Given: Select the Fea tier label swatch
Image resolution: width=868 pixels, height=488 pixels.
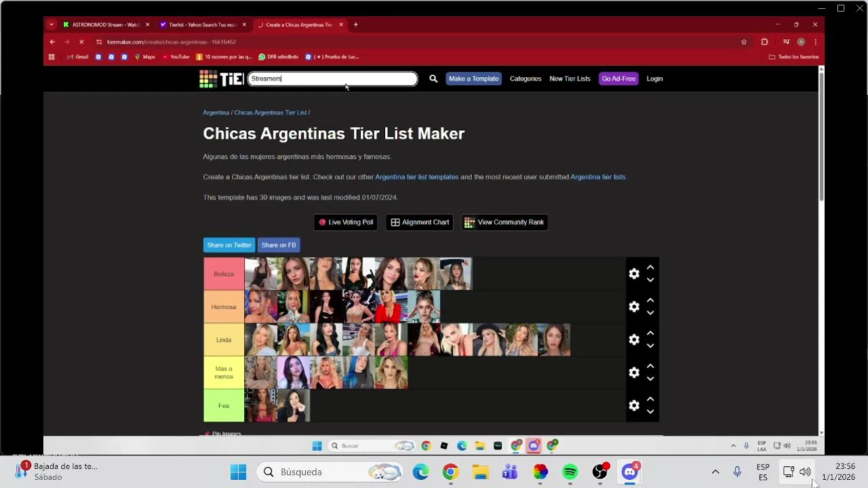Looking at the screenshot, I should 224,405.
